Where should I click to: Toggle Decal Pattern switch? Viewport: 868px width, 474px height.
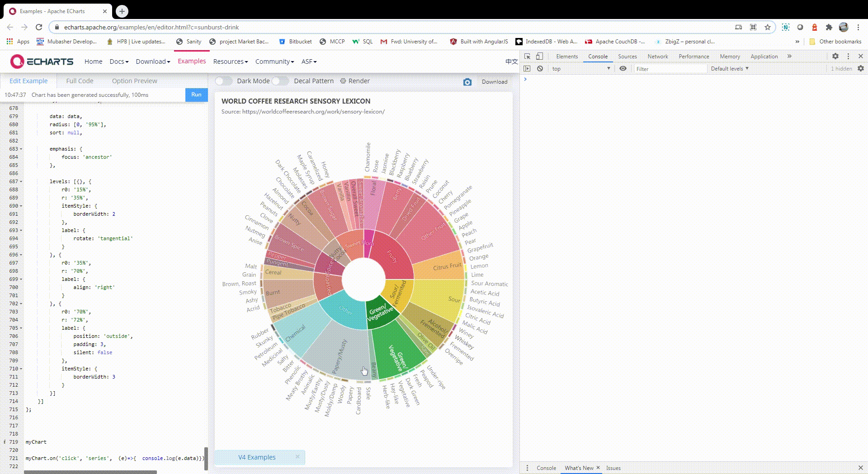[x=280, y=81]
